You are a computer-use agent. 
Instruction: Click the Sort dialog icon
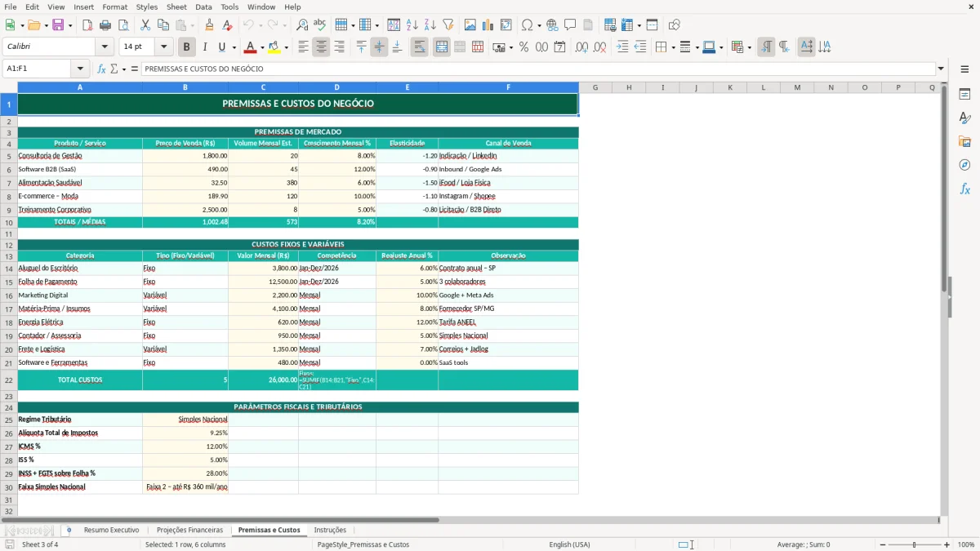tap(394, 25)
